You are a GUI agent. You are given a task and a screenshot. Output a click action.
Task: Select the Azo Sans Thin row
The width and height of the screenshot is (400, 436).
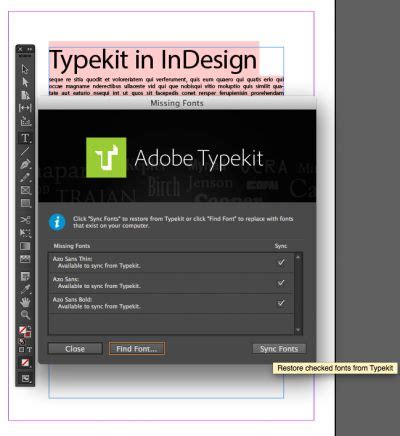[x=171, y=263]
